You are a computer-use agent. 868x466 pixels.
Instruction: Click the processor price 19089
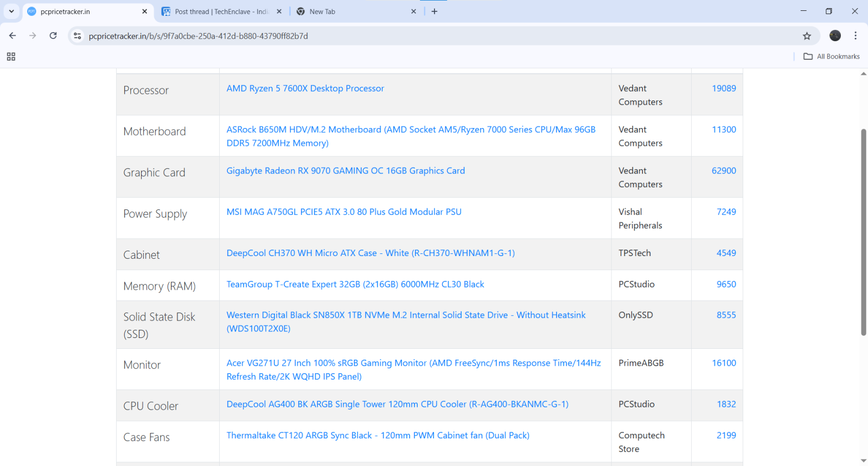pos(724,88)
